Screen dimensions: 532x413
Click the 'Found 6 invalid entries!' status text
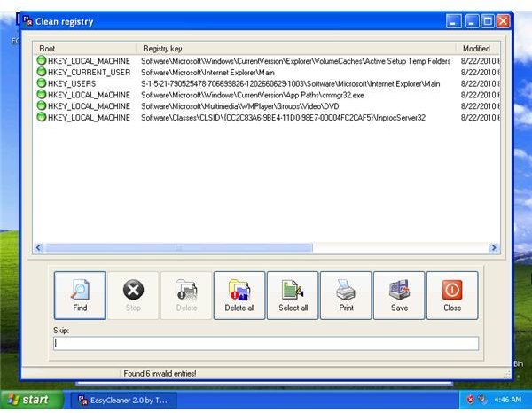click(x=160, y=373)
